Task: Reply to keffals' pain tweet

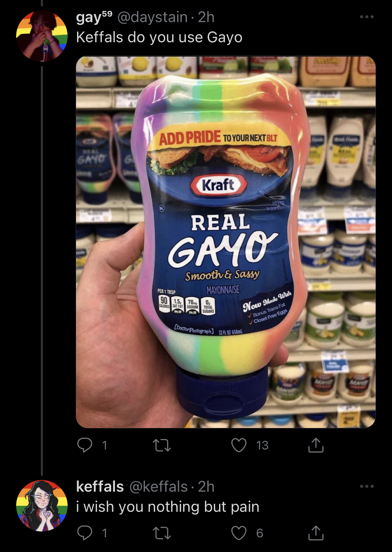Action: point(85,533)
